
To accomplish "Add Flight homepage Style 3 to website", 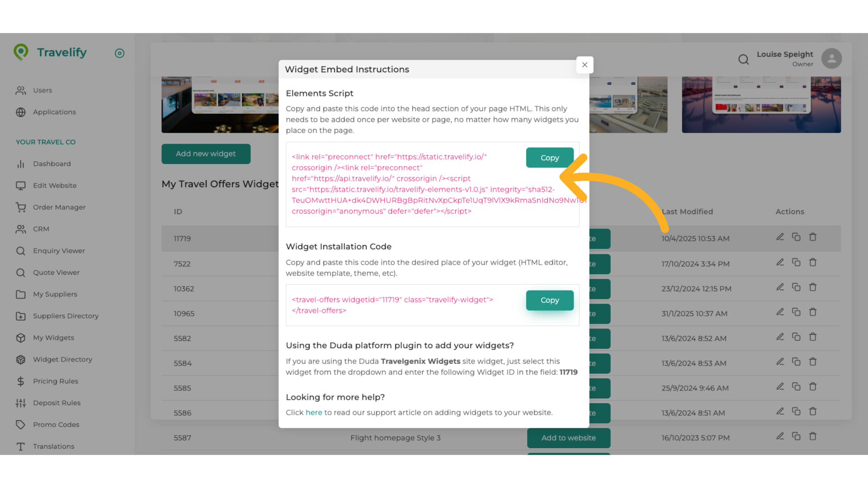I will pos(568,438).
